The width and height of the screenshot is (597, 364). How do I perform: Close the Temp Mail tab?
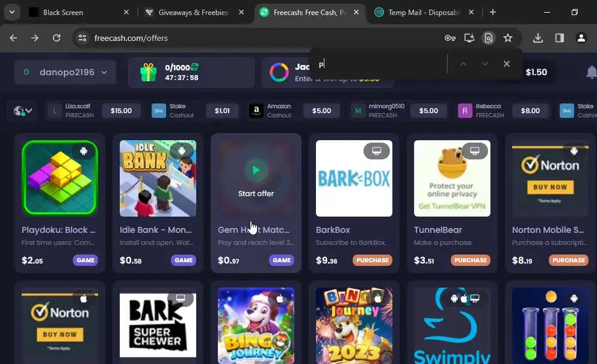[x=471, y=13]
